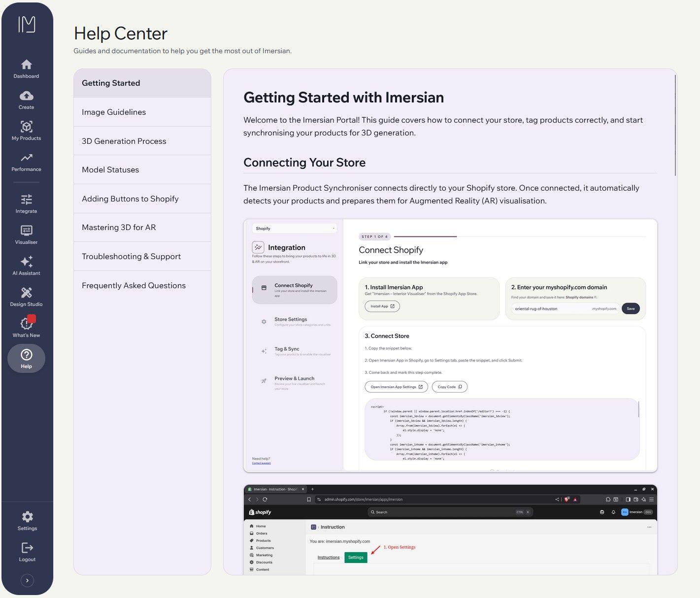Expand the sidebar with chevron button

tap(27, 581)
